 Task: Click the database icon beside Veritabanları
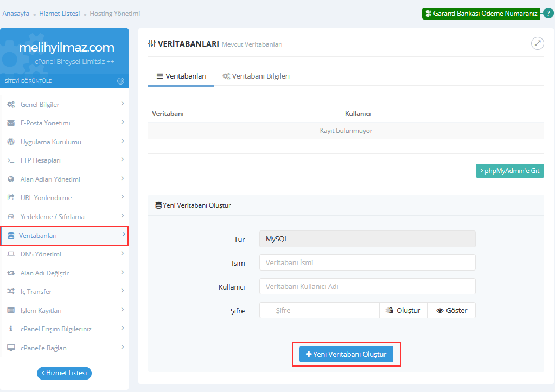(11, 236)
